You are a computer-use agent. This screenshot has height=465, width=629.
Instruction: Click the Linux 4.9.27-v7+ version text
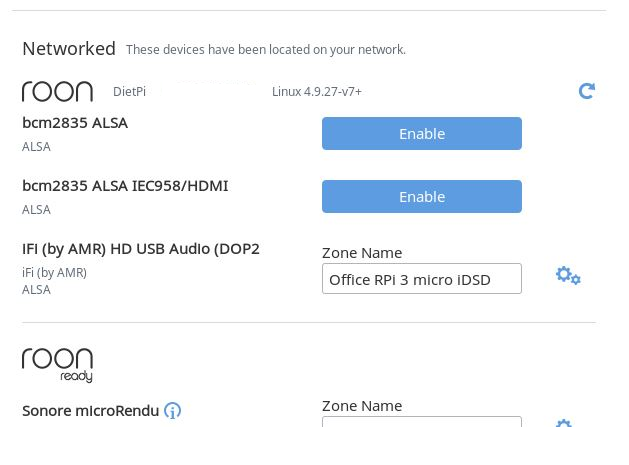317,91
